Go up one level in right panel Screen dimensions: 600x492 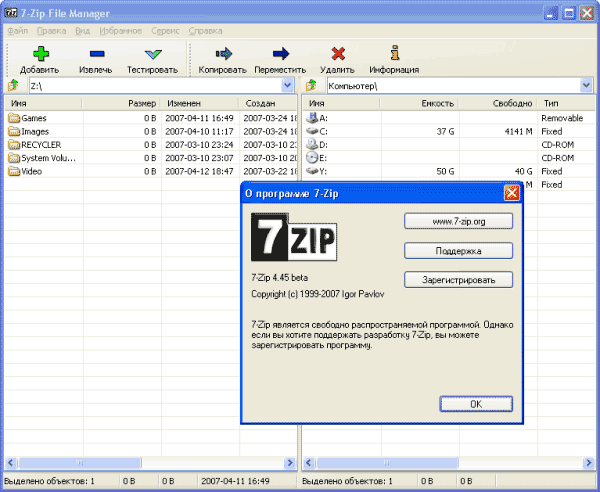[311, 85]
